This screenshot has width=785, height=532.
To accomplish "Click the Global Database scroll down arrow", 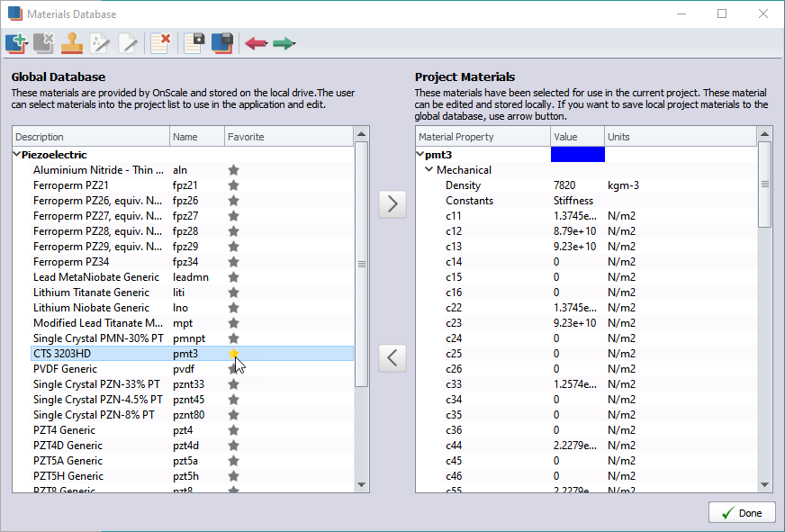I will (362, 484).
